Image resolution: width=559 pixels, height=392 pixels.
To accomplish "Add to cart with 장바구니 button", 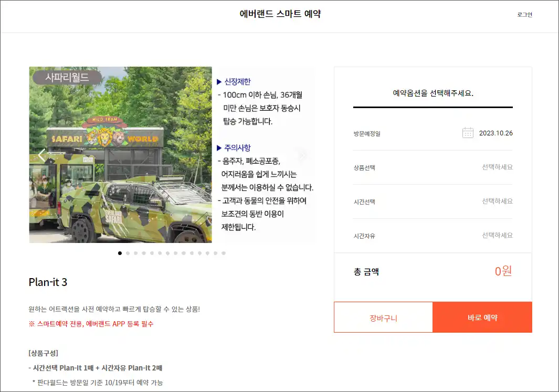I will pyautogui.click(x=383, y=317).
